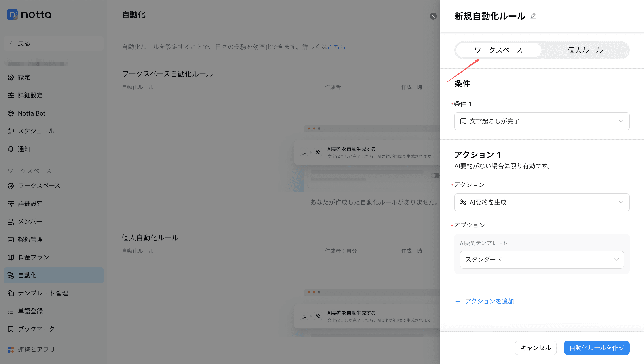Go back using 戻る in sidebar
This screenshot has width=644, height=364.
[x=24, y=44]
